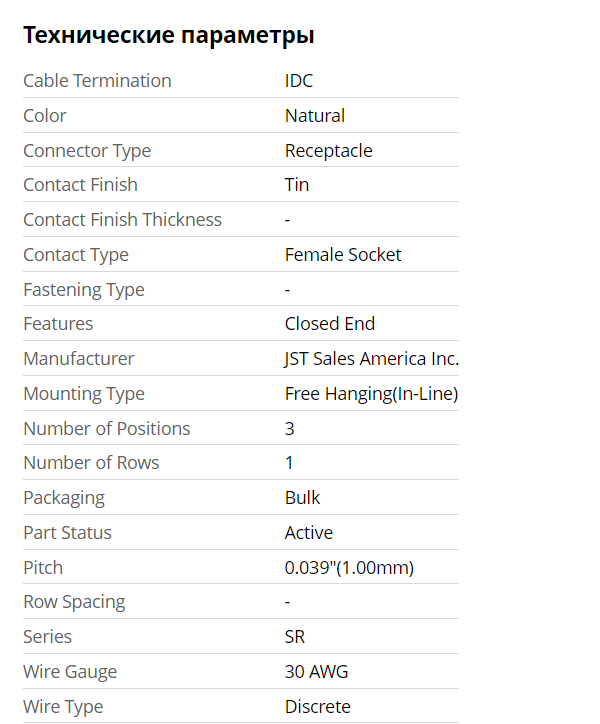This screenshot has width=600, height=724.
Task: Select the Number of Positions label
Action: [x=106, y=429]
